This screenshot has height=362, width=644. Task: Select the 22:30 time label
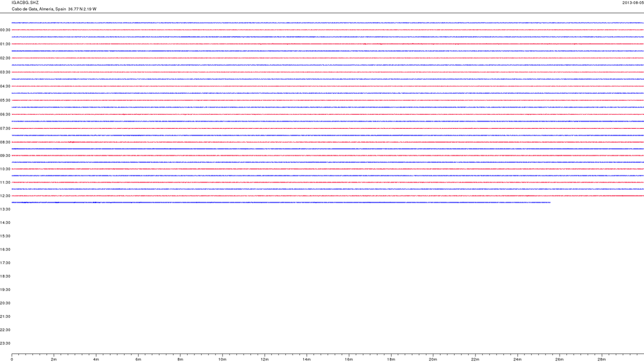click(5, 330)
